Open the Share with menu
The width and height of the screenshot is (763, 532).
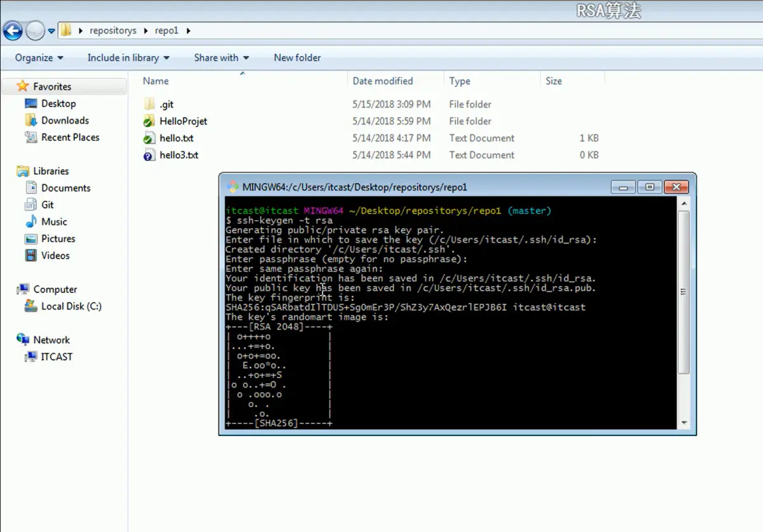[x=221, y=58]
